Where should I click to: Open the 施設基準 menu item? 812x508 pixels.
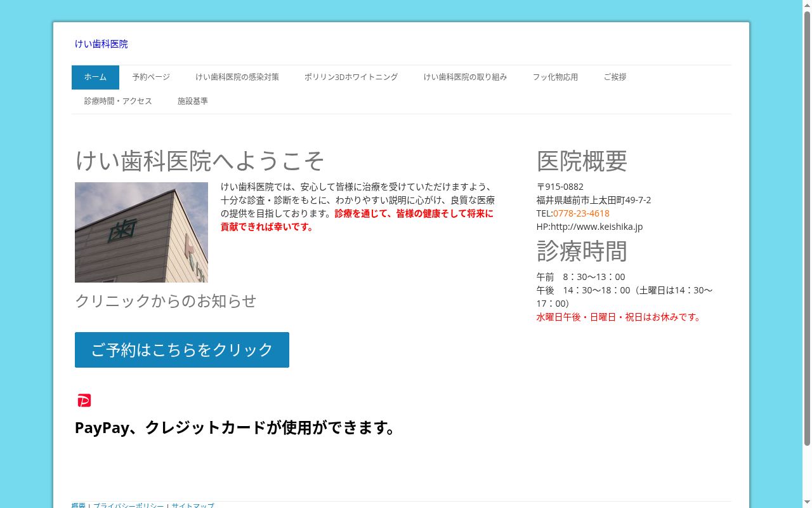click(193, 101)
